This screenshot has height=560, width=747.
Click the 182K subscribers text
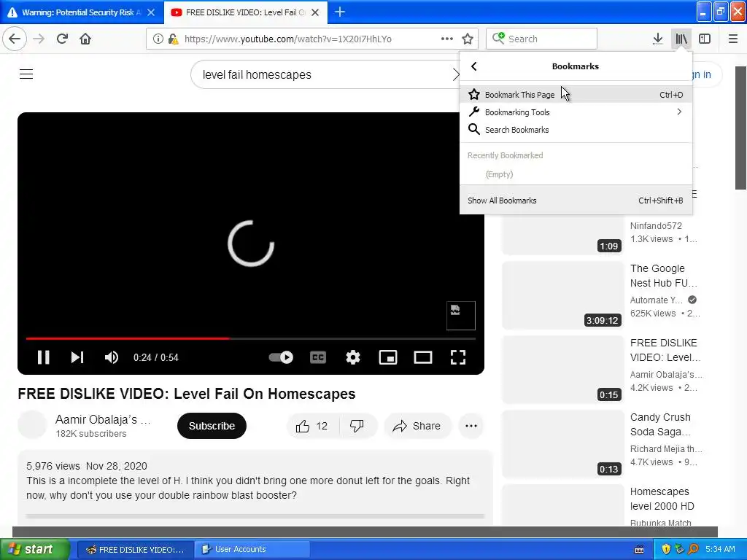pos(91,434)
